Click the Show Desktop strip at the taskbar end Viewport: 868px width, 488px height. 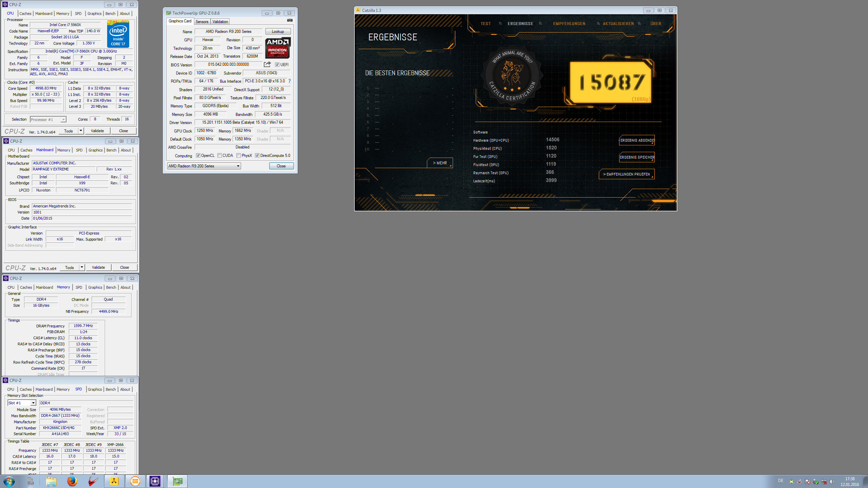[x=865, y=481]
